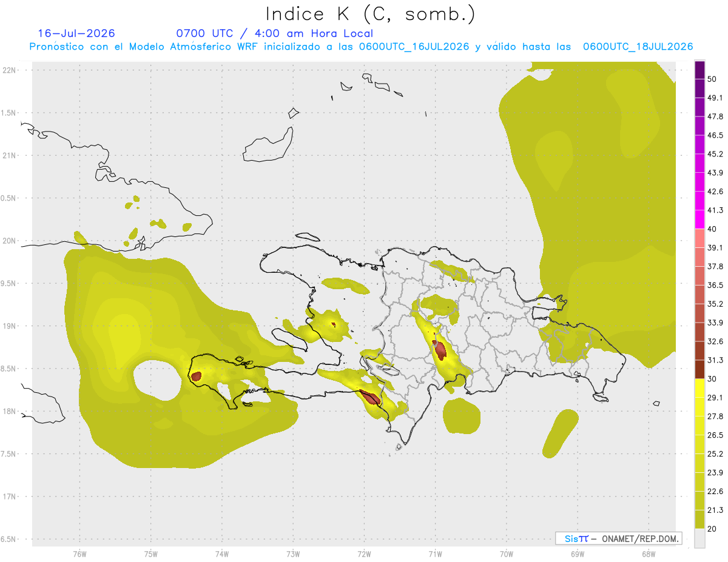728x562 pixels.
Task: Click the colorbar label '46.5'
Action: click(715, 135)
